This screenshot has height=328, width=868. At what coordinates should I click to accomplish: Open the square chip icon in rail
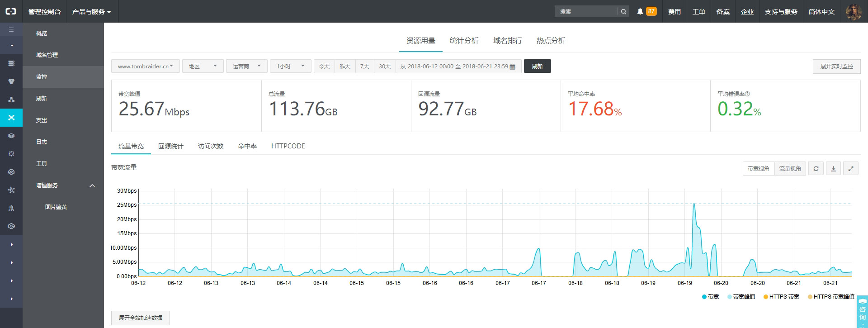11,154
